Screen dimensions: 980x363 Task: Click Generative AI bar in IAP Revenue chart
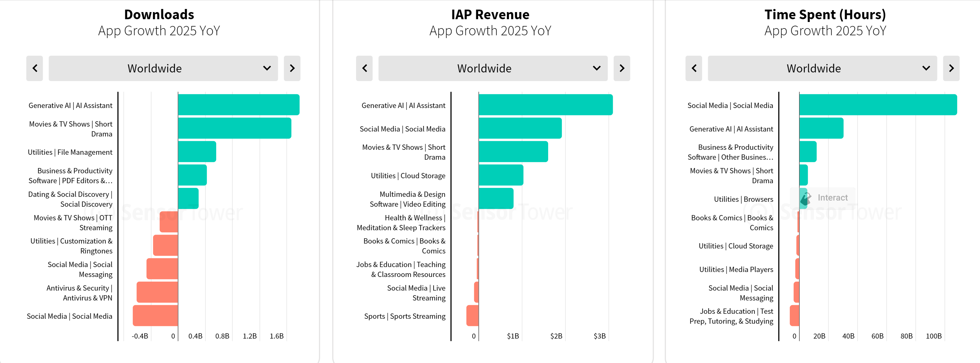[x=546, y=105]
